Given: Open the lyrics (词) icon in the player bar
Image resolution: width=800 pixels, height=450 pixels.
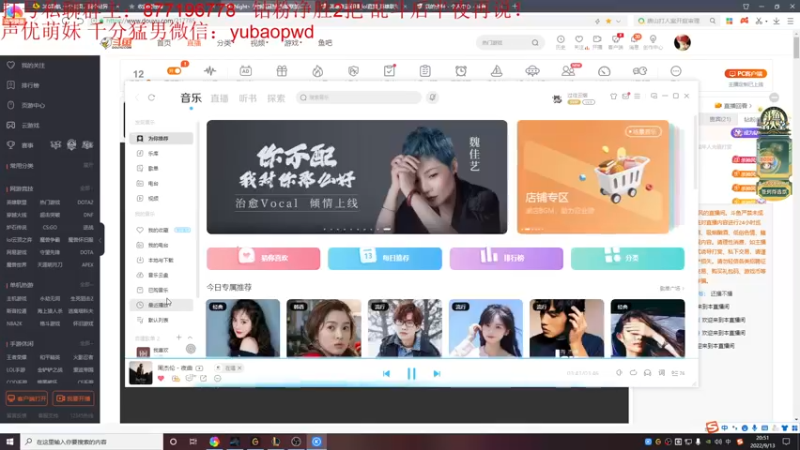Looking at the screenshot, I should coord(662,373).
